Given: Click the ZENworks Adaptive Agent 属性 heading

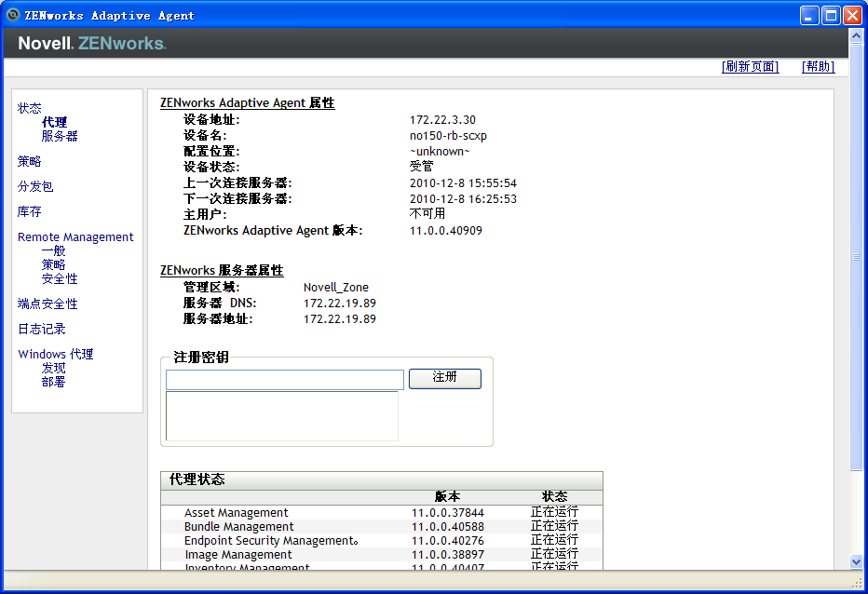Looking at the screenshot, I should click(248, 103).
